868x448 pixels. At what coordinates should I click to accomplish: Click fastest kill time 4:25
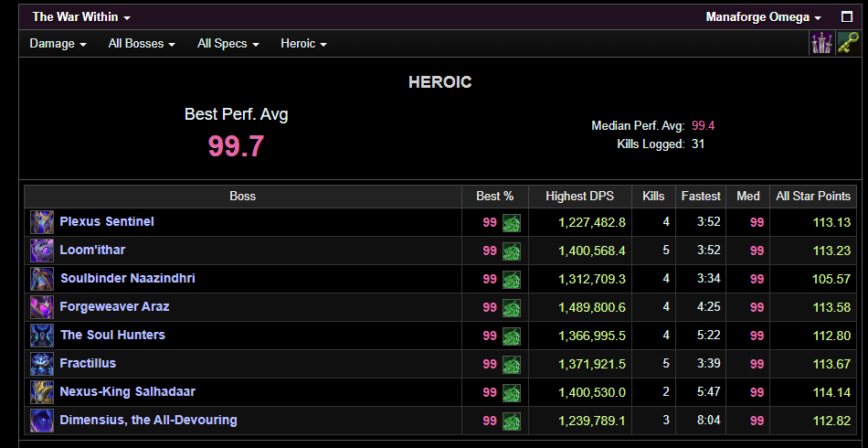click(x=709, y=307)
